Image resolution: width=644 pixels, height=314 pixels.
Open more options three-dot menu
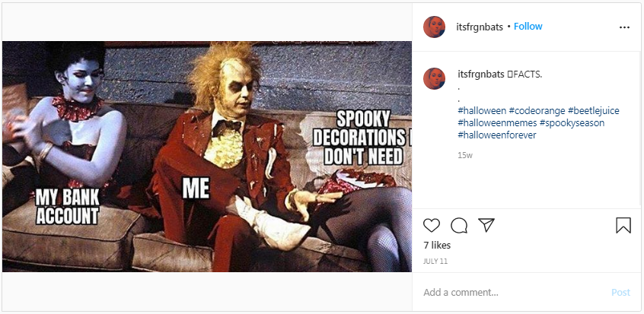(x=624, y=27)
